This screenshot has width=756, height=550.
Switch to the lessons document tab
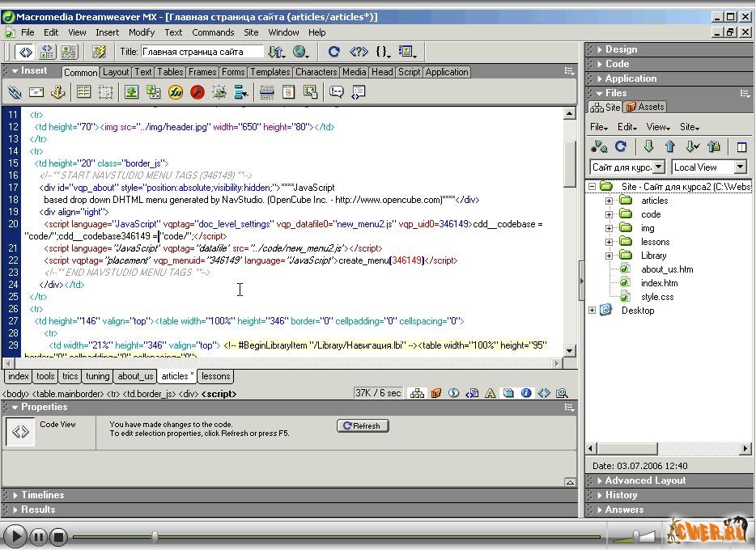point(215,376)
